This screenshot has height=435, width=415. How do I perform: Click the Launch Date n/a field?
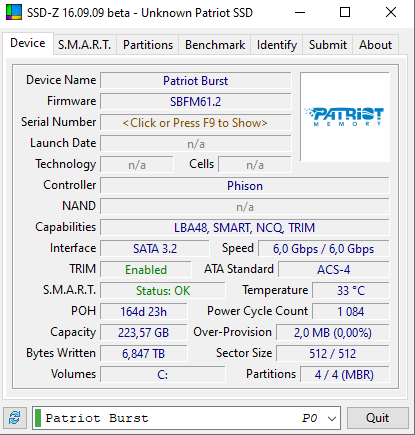pyautogui.click(x=196, y=144)
